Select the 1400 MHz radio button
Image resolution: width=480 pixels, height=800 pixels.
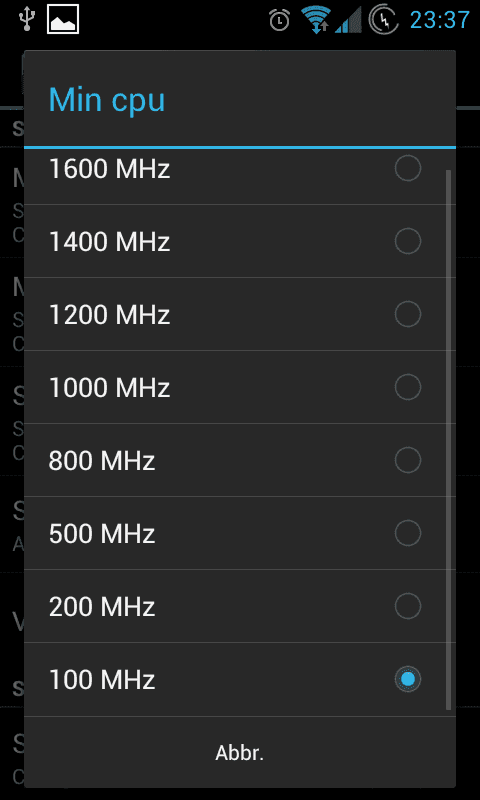(x=408, y=241)
